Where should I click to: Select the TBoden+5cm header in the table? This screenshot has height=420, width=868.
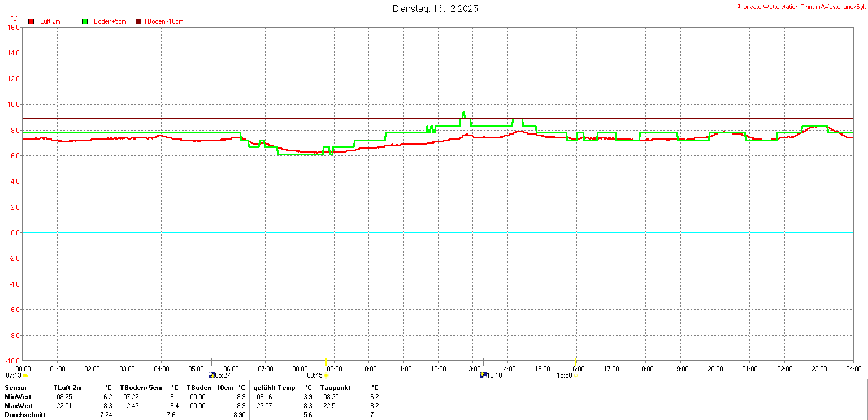142,388
